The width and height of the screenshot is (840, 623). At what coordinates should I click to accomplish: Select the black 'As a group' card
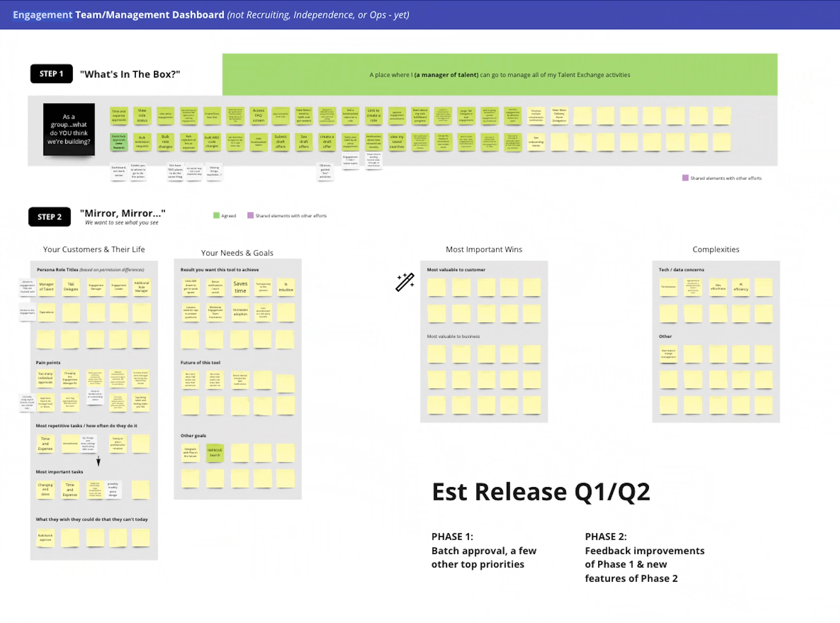point(69,129)
